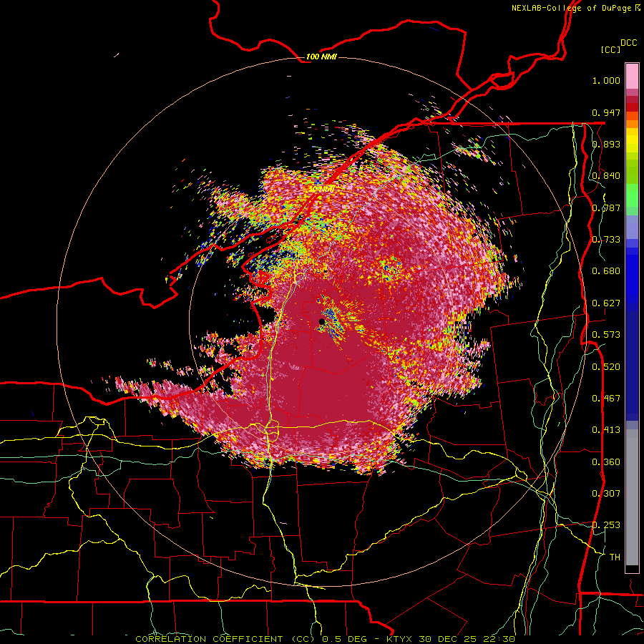Screen dimensions: 644x644
Task: Click the CORRELATION COEFFICIENT (CC) caption text
Action: 226,639
